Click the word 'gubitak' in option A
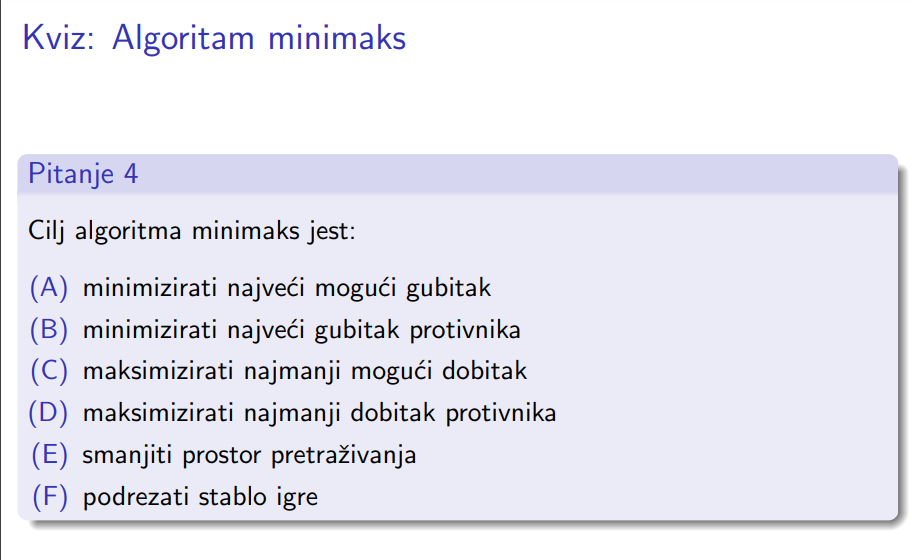 pos(448,288)
